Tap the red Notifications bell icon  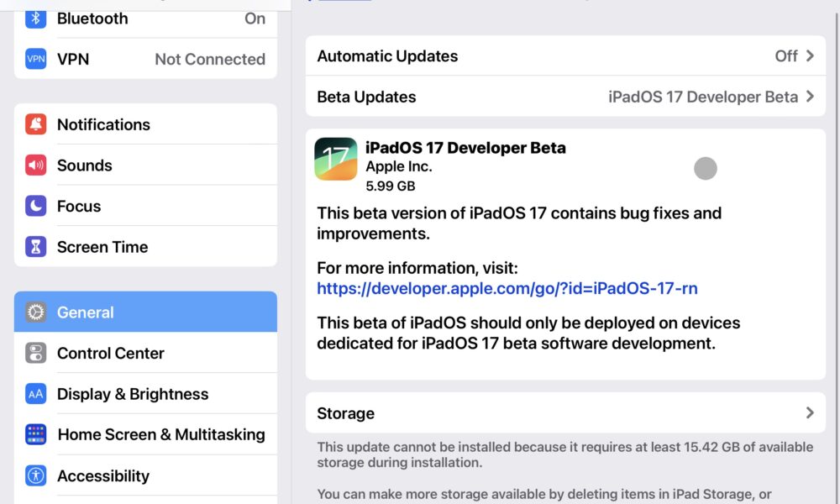(x=36, y=124)
